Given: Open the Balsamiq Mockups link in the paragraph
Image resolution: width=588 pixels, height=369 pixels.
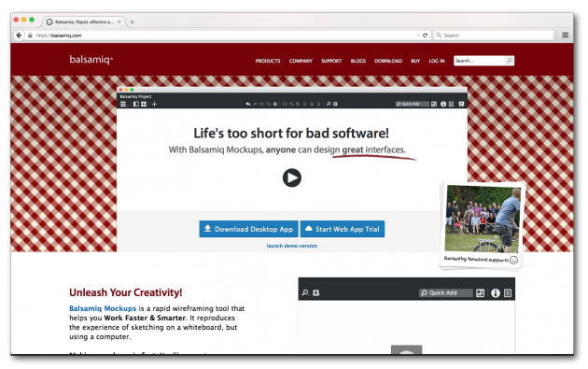Looking at the screenshot, I should click(103, 308).
